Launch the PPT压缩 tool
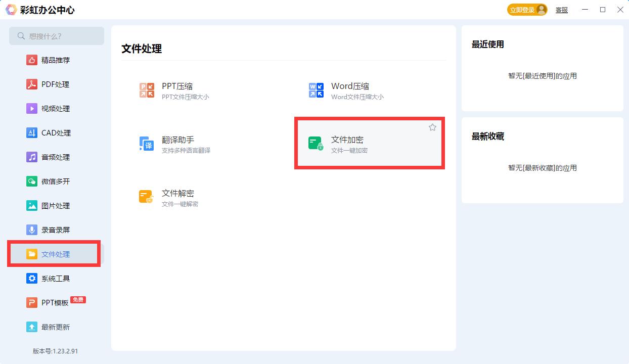The image size is (629, 364). [174, 91]
